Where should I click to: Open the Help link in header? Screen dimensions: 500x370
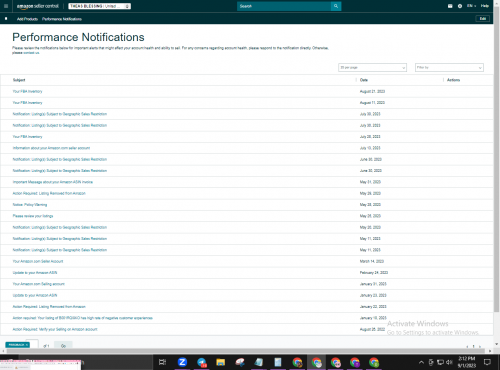coord(485,6)
